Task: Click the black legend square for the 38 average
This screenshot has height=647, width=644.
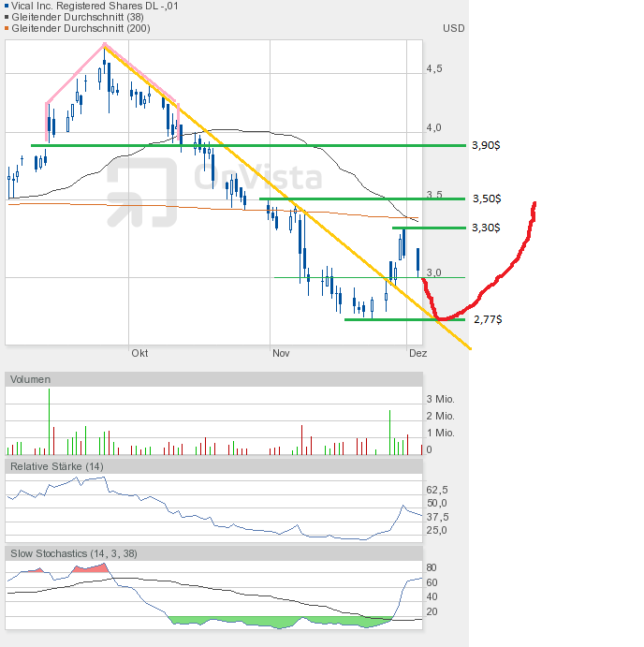Action: click(x=7, y=17)
